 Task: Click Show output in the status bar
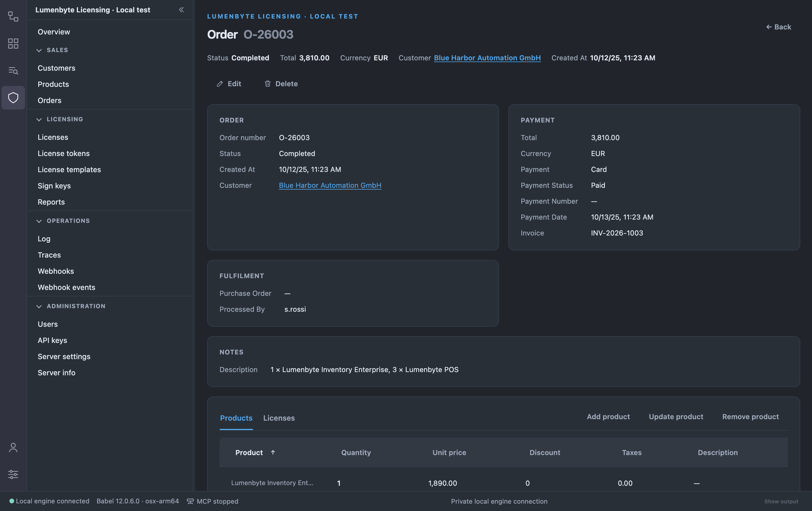[x=781, y=501]
